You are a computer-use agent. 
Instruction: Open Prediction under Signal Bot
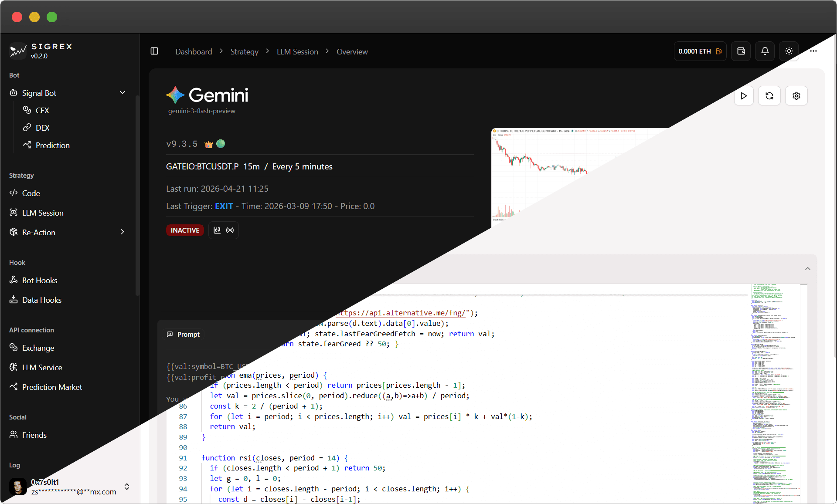[x=52, y=145]
